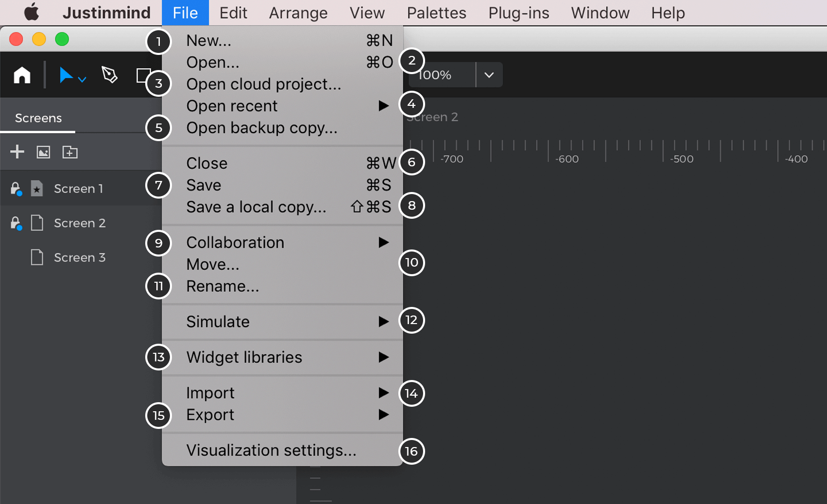Choose Save from the File menu
827x504 pixels.
pos(282,185)
